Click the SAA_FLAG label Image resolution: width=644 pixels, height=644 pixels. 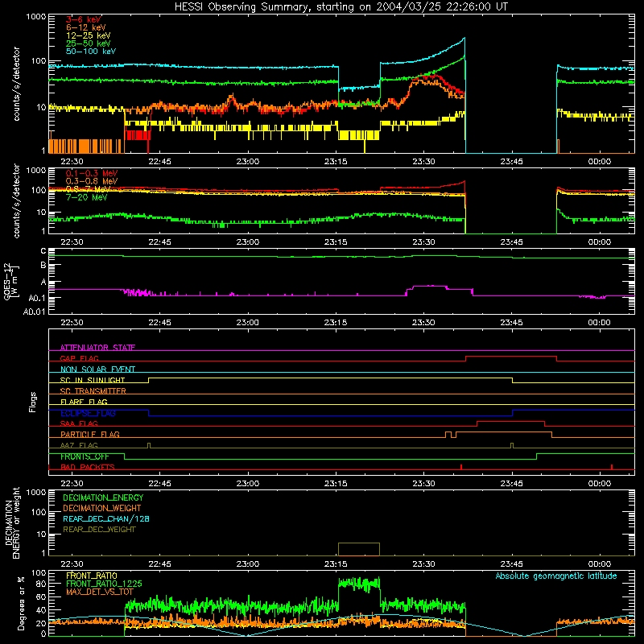(x=79, y=423)
